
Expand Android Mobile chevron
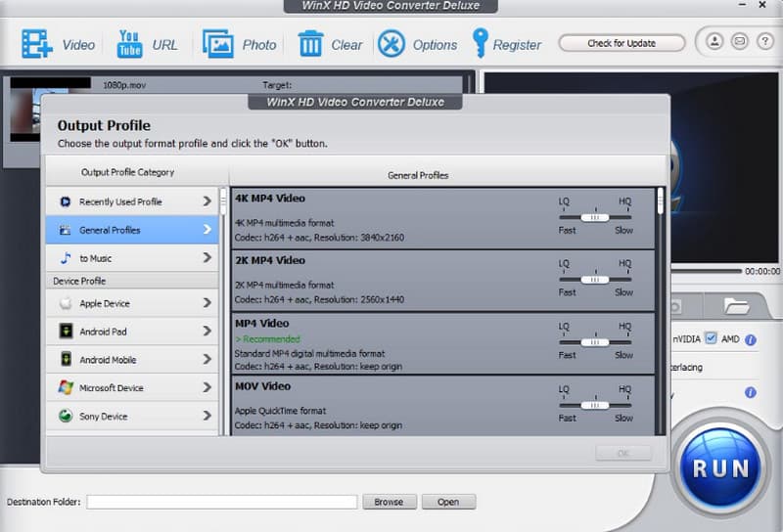(x=207, y=359)
